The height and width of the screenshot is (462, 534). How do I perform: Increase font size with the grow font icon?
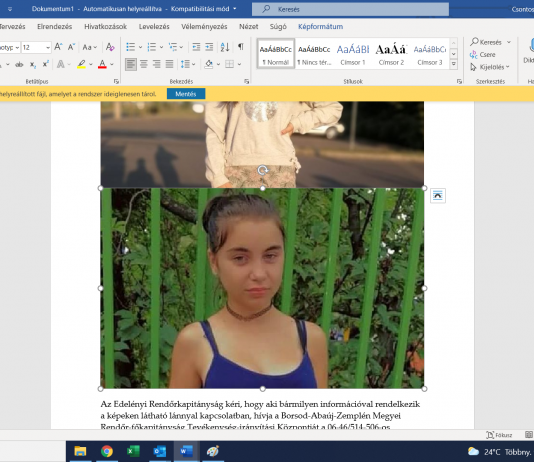coord(58,47)
